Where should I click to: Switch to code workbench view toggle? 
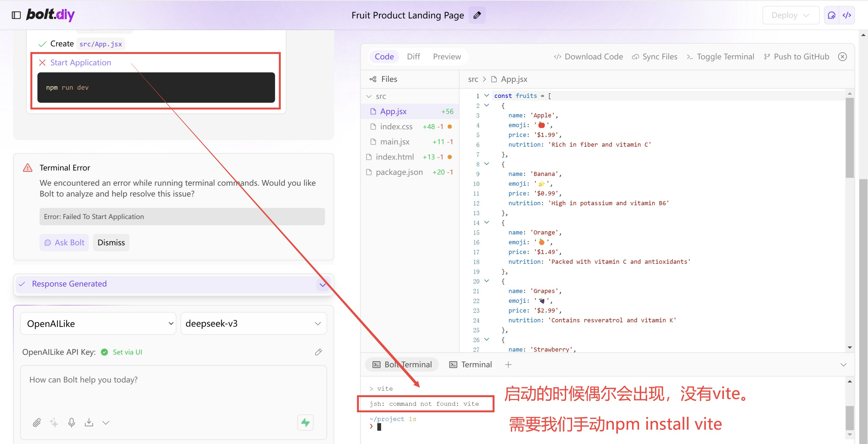847,15
